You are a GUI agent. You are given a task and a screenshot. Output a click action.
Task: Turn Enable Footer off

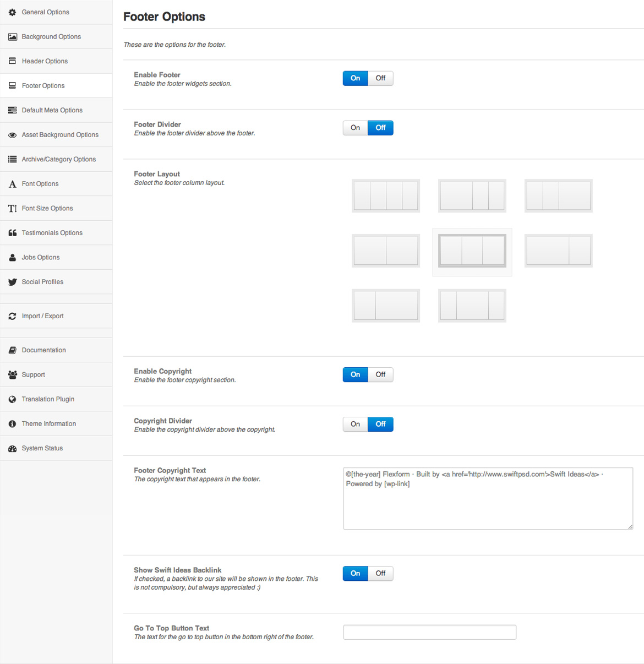(x=380, y=78)
